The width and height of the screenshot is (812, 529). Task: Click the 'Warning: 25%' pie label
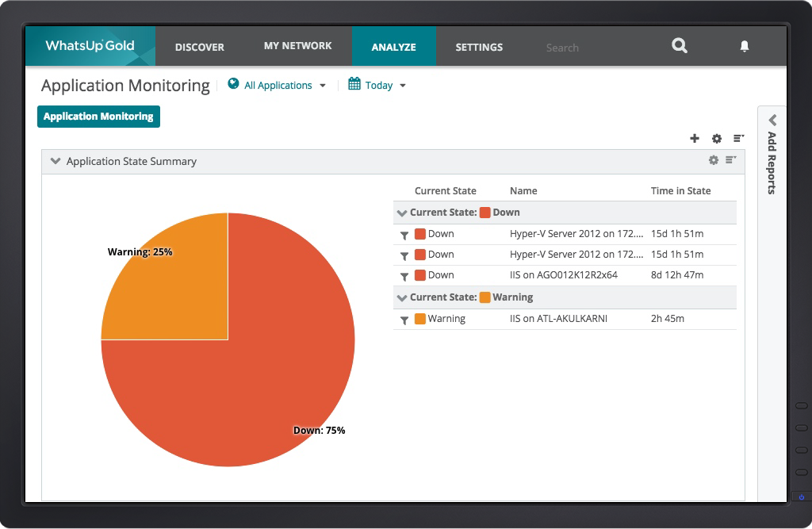click(x=140, y=251)
